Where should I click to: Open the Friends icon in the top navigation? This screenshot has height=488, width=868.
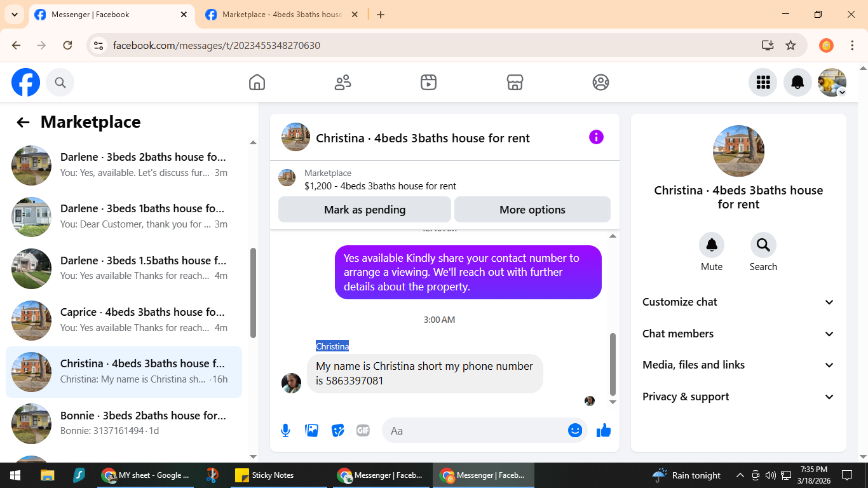pyautogui.click(x=342, y=83)
